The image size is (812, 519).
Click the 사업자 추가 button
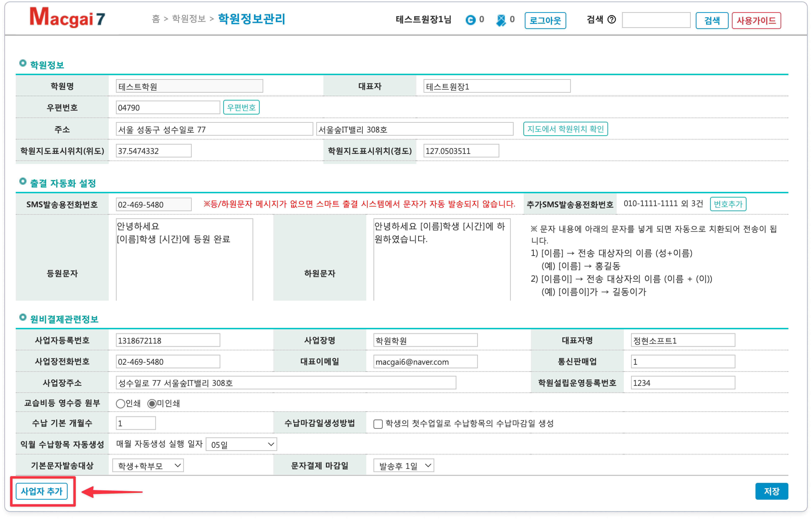pos(42,491)
